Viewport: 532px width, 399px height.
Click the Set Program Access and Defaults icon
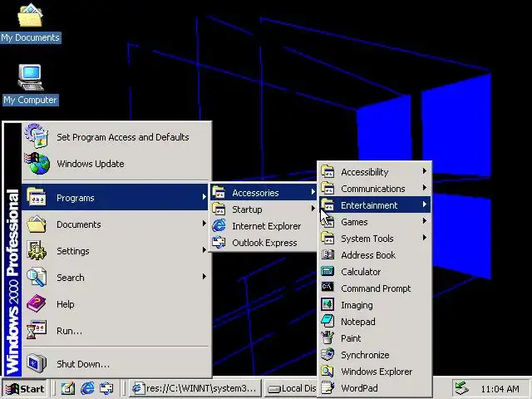(x=37, y=136)
